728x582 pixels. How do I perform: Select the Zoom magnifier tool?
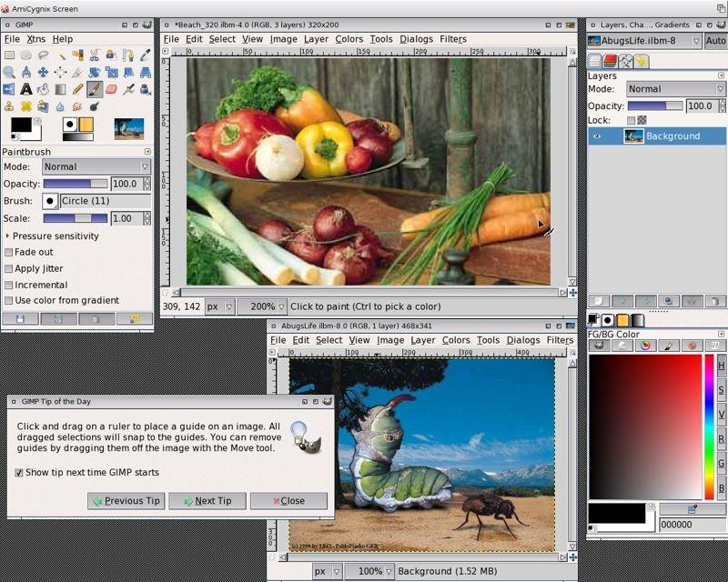(9, 72)
